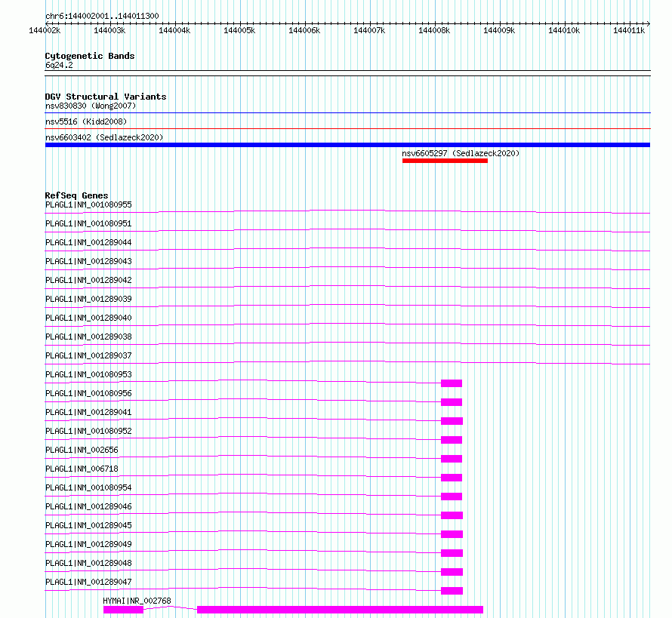Click the exon box of PLAGL1|NM_002656
The image size is (672, 618).
point(452,459)
